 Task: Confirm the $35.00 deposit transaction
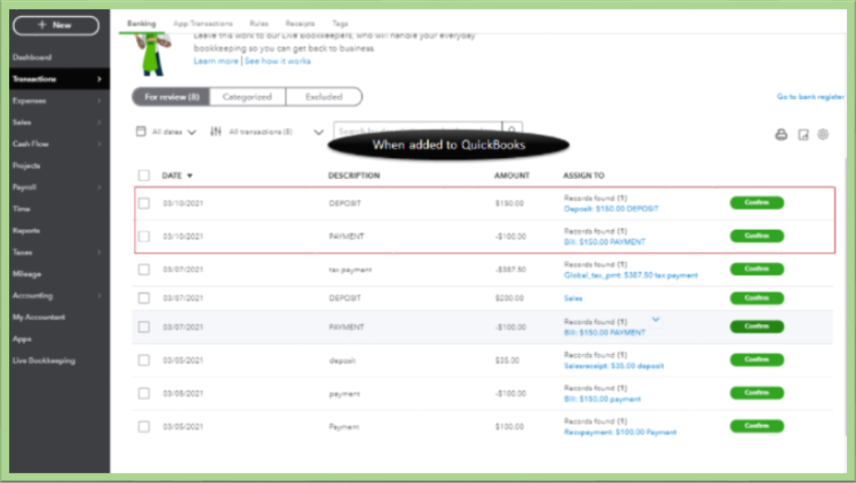(x=757, y=360)
